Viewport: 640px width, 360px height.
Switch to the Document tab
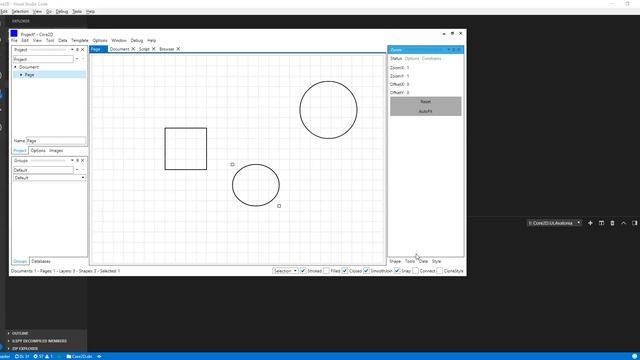pyautogui.click(x=119, y=49)
